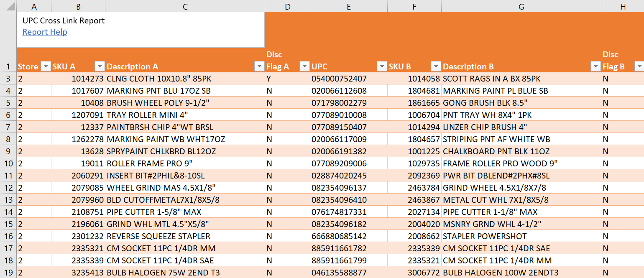Select SKU A cell 12337
Viewport: 644px width, 278px height.
click(x=78, y=127)
